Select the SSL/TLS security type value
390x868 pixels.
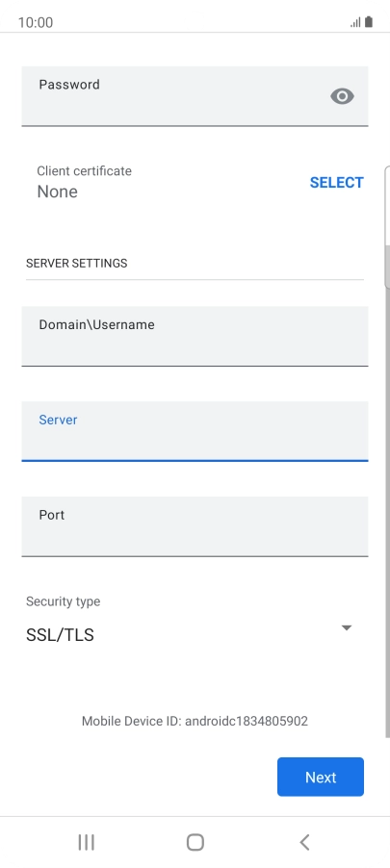tap(60, 635)
